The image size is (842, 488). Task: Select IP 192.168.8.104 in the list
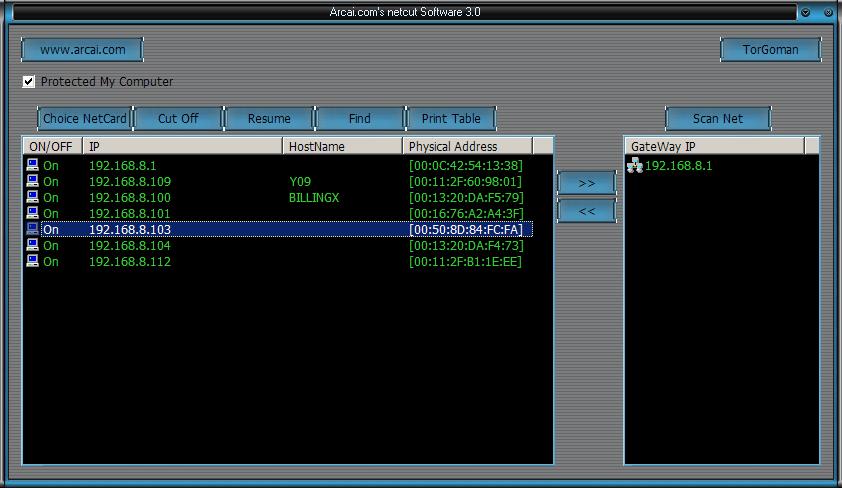pos(130,246)
